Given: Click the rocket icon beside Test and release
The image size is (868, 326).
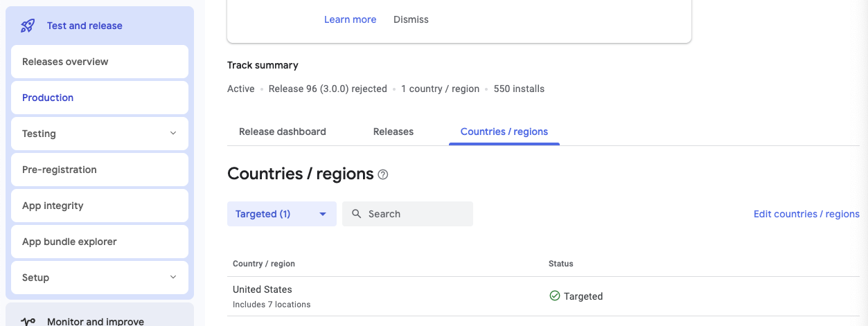Looking at the screenshot, I should pos(28,26).
